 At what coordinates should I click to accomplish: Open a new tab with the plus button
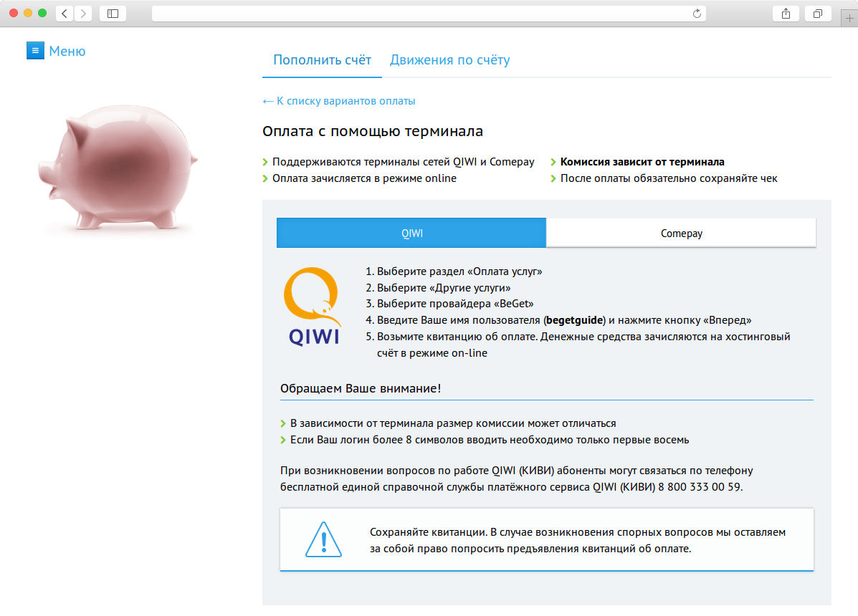849,18
